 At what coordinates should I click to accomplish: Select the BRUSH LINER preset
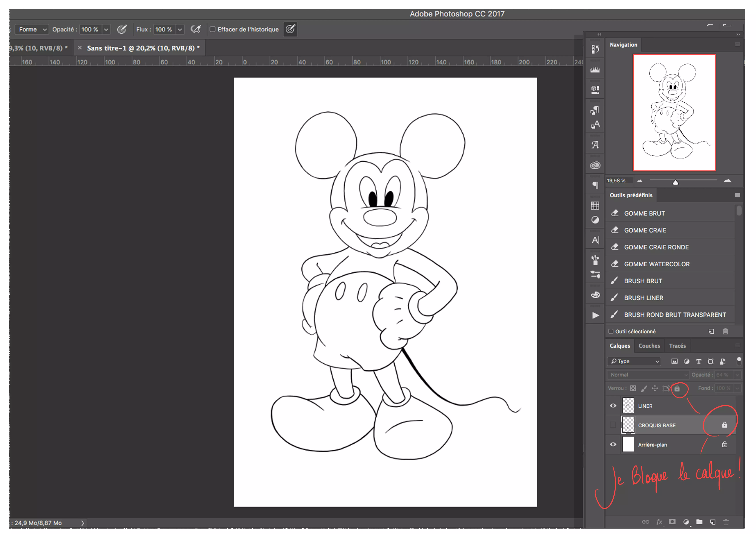coord(644,298)
